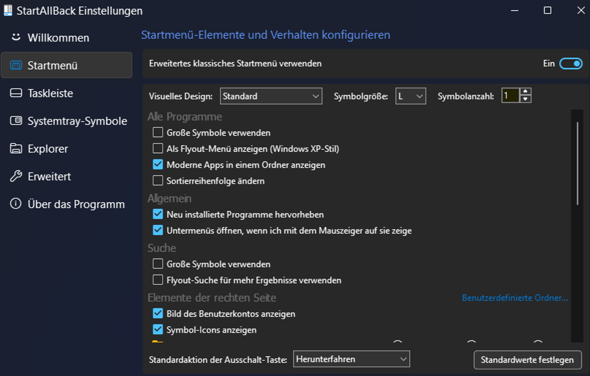590x376 pixels.
Task: Uncheck Neu installierte Programme hervorheben
Action: pos(158,215)
